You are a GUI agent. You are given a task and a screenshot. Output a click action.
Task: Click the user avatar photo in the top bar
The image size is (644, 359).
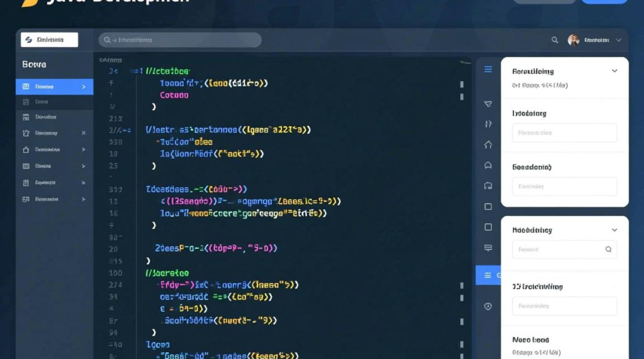pyautogui.click(x=573, y=40)
